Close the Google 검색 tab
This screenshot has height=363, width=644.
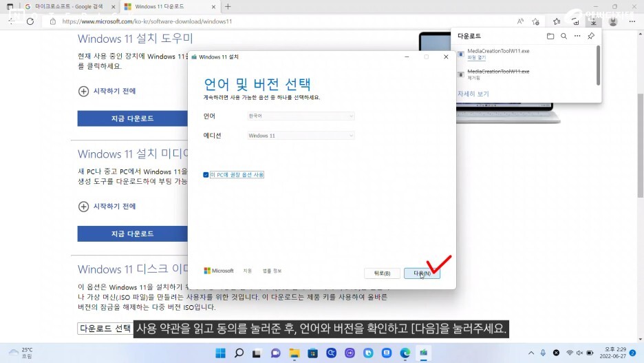[x=114, y=7]
